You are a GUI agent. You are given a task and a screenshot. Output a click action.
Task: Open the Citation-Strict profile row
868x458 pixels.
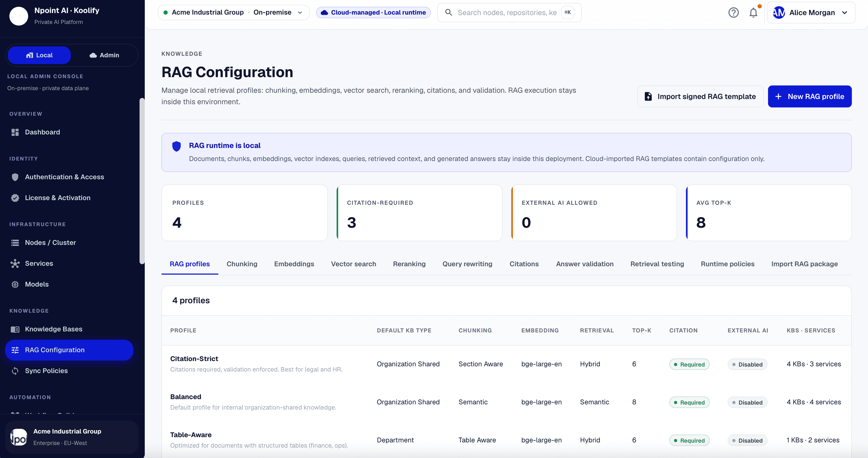[x=506, y=364]
